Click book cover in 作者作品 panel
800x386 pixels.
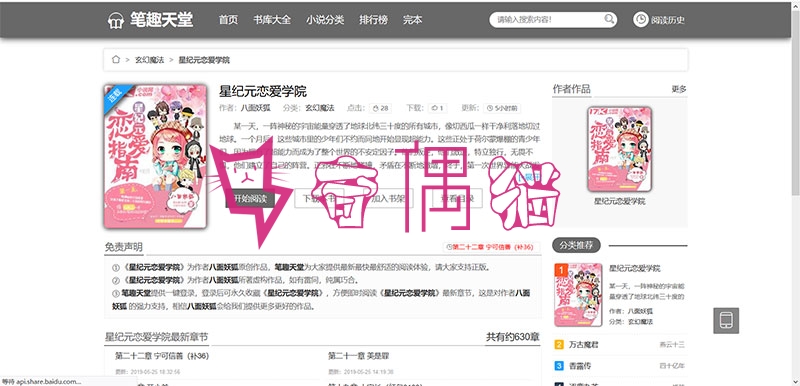pos(619,149)
